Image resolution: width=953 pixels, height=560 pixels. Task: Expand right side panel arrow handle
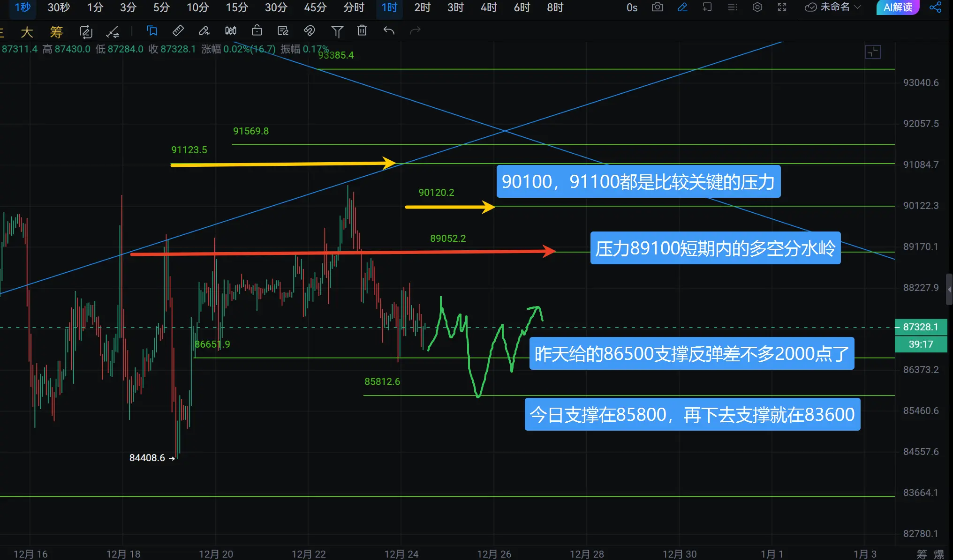click(949, 289)
